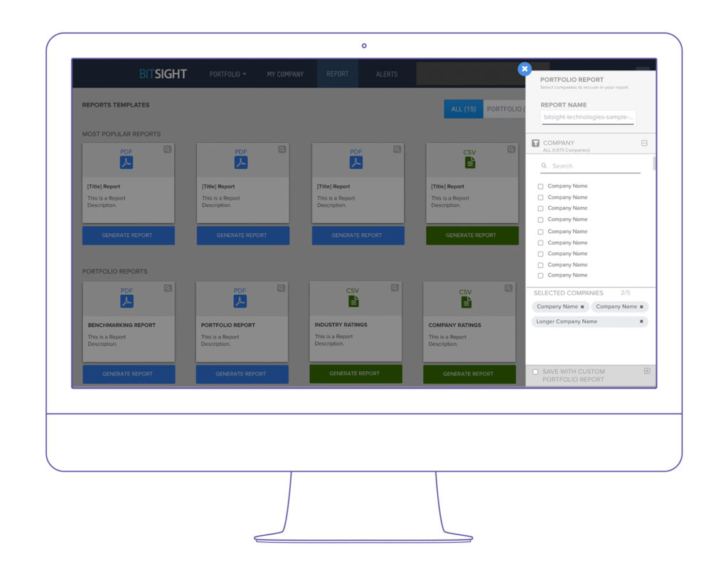Click the magnifier icon in company search
This screenshot has width=728, height=565.
[x=544, y=166]
